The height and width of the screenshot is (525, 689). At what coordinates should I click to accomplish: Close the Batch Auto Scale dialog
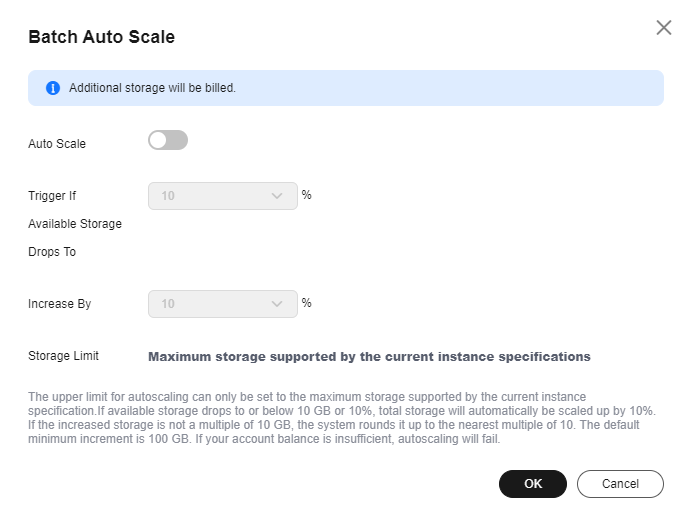pos(664,27)
